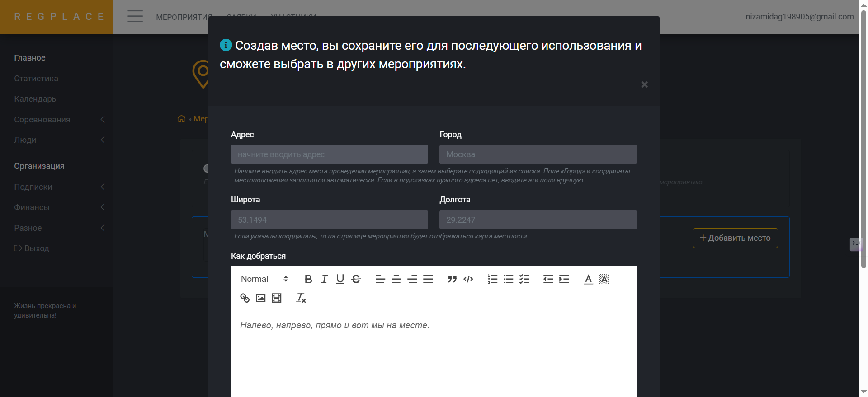Click the Адрес input field
Screen dimensions: 868x397
click(330, 154)
